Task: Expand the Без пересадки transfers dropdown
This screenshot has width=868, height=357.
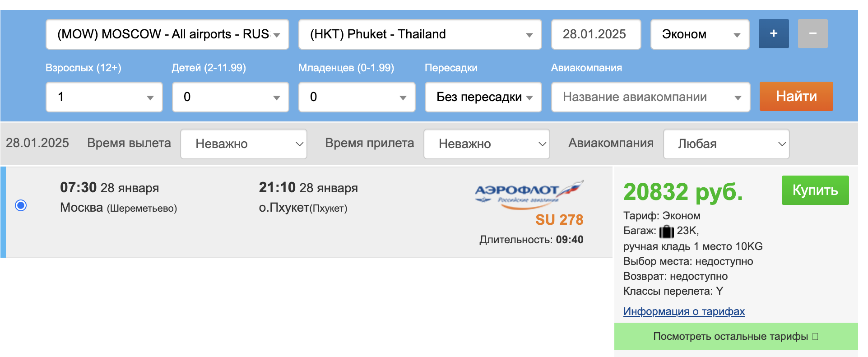Action: coord(483,97)
